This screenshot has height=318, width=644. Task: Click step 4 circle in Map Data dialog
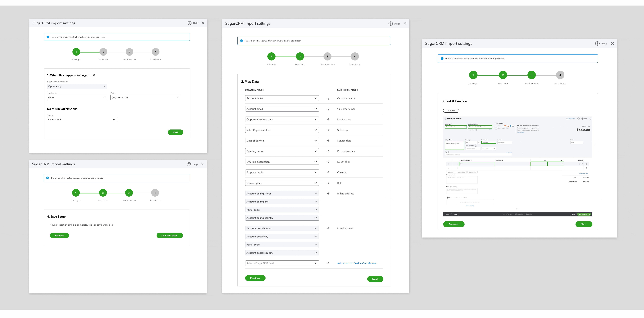click(x=354, y=56)
